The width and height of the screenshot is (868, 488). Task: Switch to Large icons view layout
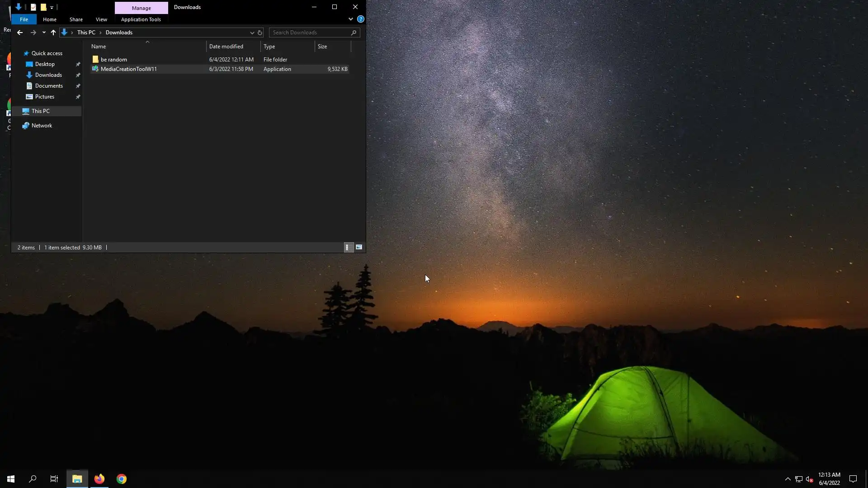359,247
